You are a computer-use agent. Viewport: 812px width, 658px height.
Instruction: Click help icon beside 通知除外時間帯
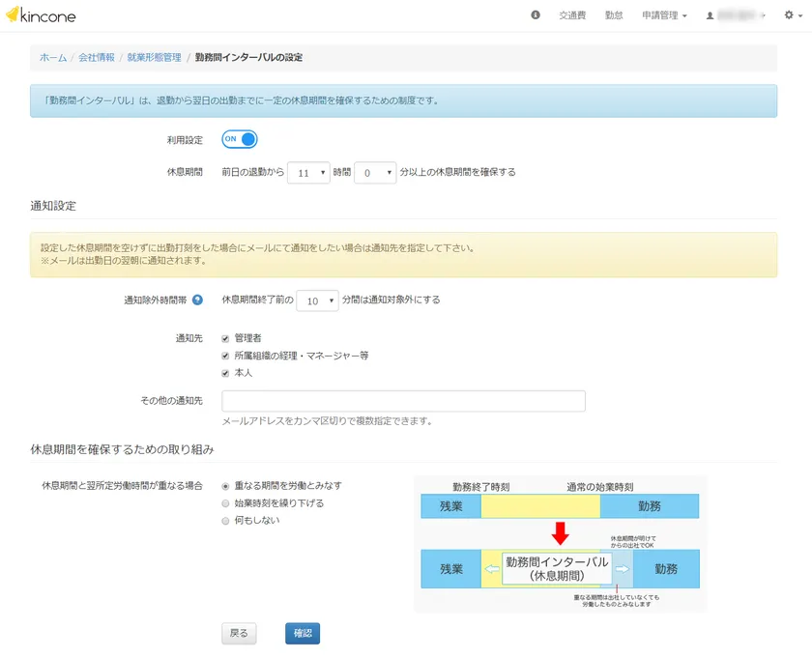pos(197,300)
